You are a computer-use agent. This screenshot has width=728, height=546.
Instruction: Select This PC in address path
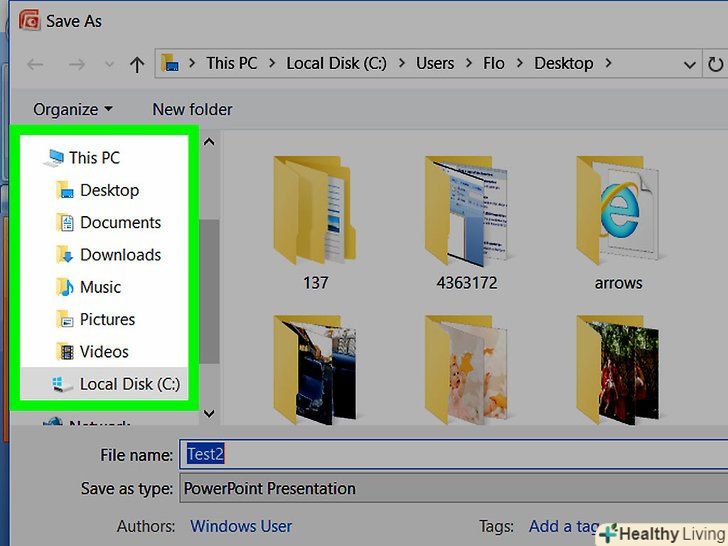[x=232, y=63]
